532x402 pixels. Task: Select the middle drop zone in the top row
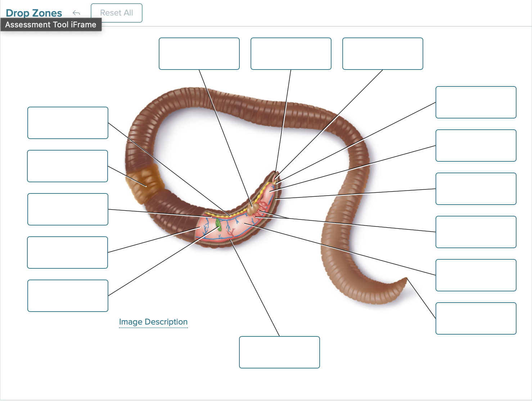point(290,53)
